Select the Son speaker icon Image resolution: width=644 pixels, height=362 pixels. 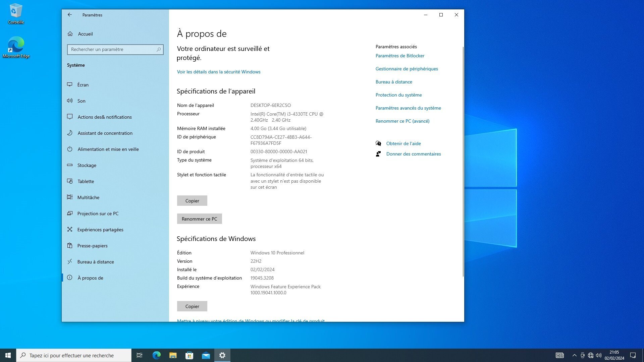tap(70, 101)
